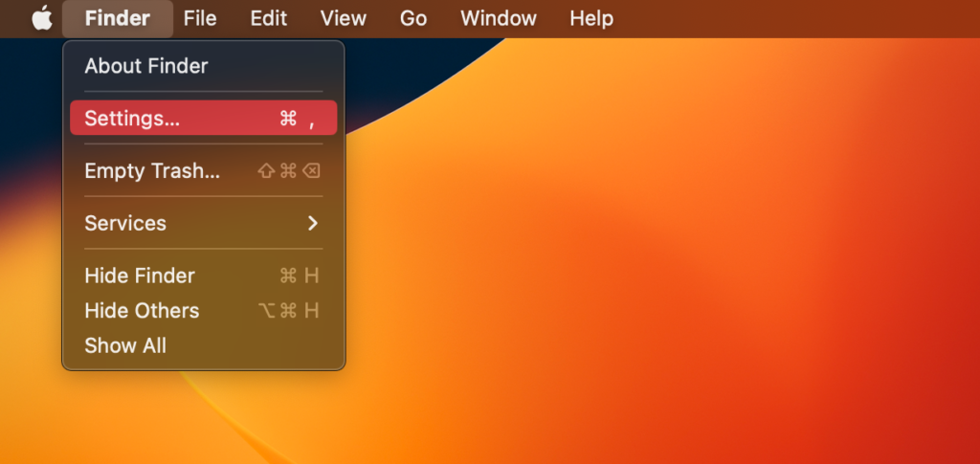Open the Apple logo menu
The width and height of the screenshot is (980, 464).
(42, 18)
